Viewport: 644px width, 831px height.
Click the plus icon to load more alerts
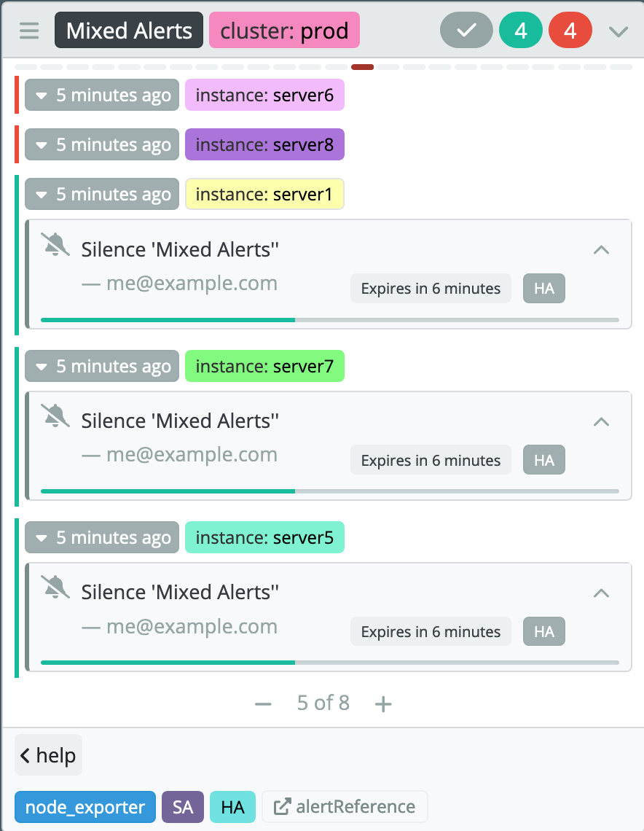[x=383, y=704]
